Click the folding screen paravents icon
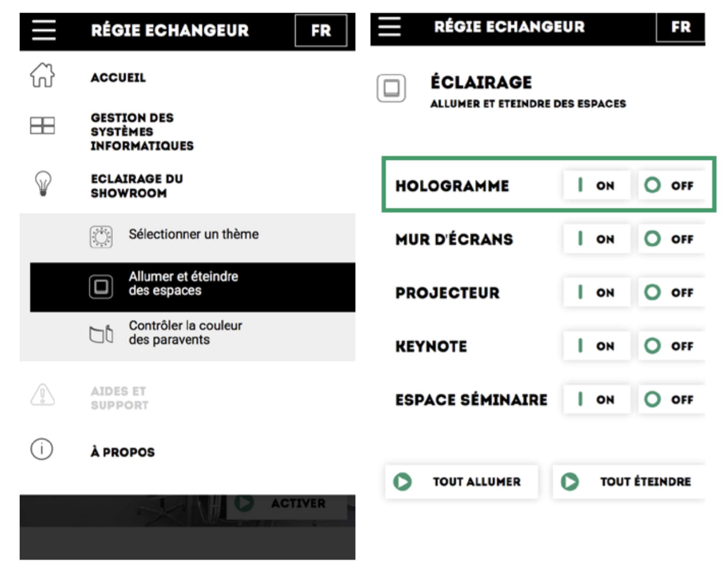Image resolution: width=728 pixels, height=574 pixels. click(x=101, y=333)
